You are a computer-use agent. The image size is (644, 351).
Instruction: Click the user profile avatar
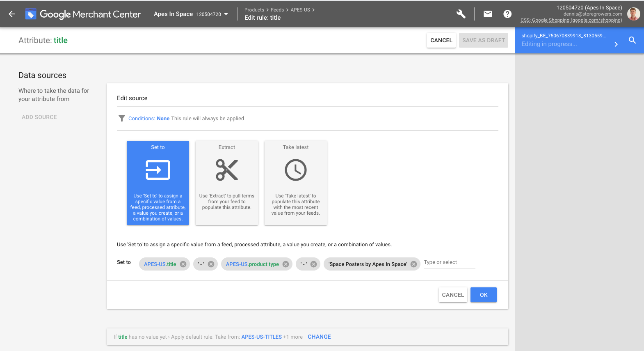click(633, 14)
